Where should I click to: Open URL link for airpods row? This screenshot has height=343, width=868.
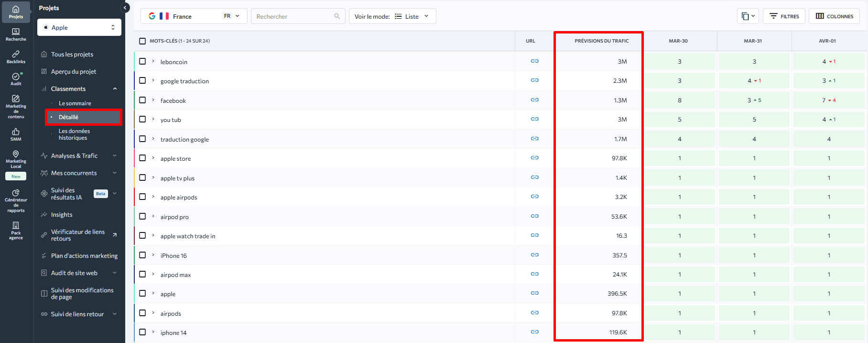tap(534, 313)
